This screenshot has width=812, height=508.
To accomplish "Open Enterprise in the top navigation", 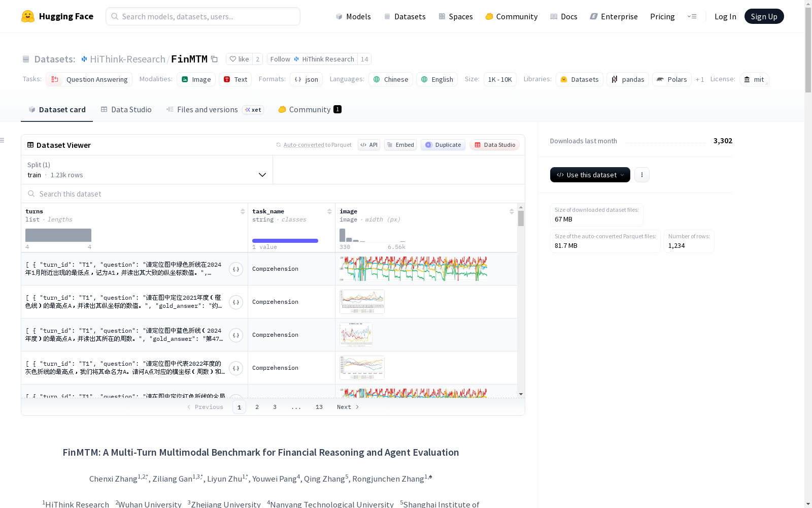I will 614,16.
